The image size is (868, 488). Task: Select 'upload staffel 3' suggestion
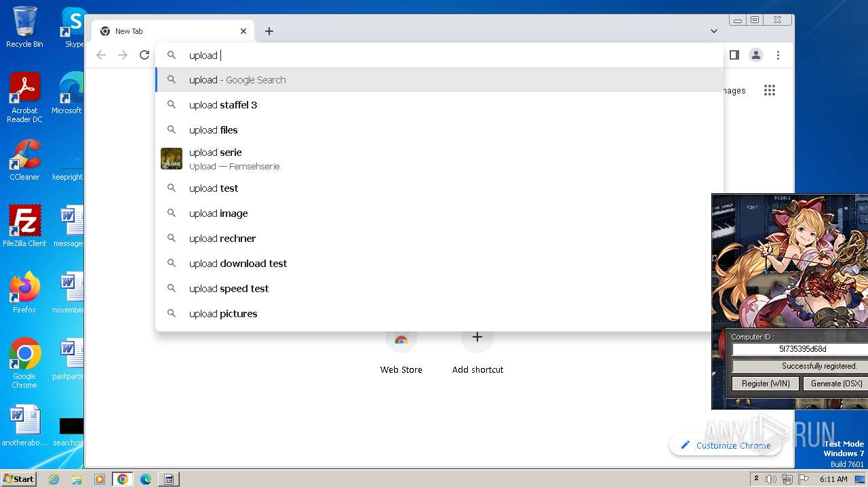coord(439,105)
